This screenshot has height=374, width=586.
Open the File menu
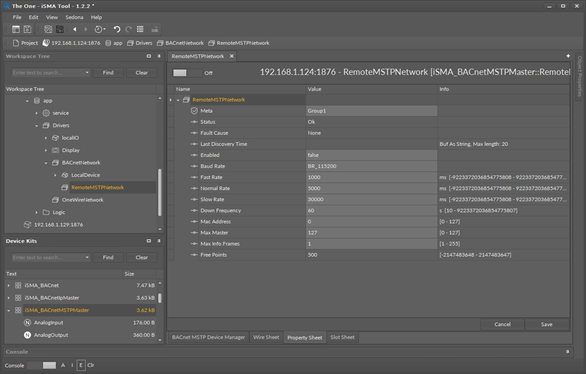(17, 17)
